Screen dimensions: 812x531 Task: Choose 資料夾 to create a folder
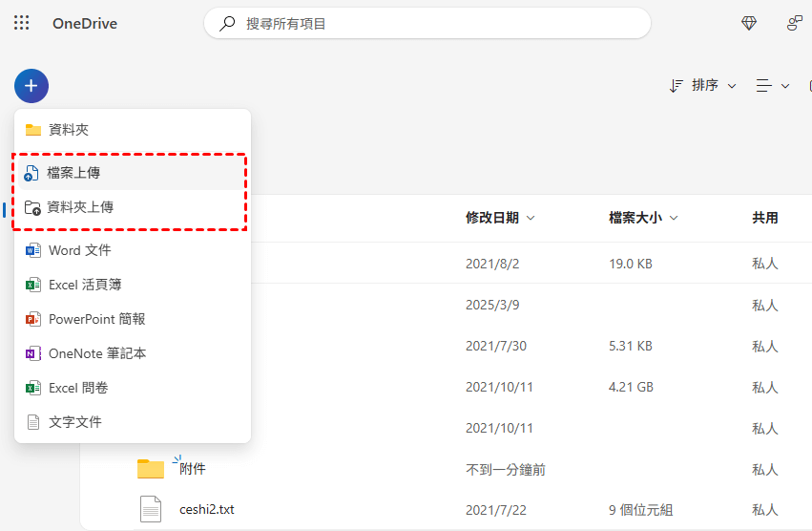coord(133,130)
